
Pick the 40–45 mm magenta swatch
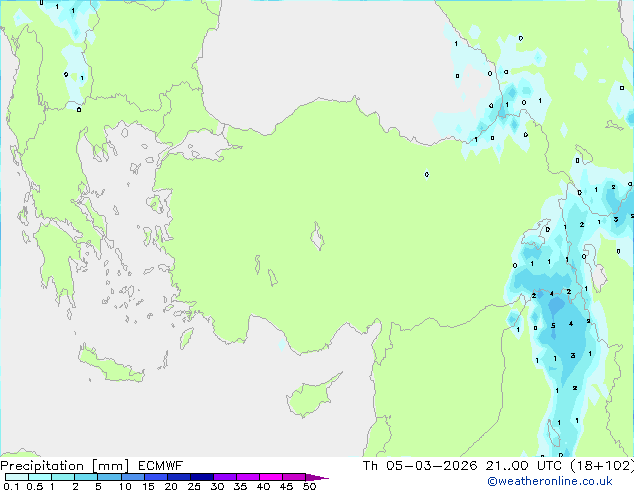[271, 477]
